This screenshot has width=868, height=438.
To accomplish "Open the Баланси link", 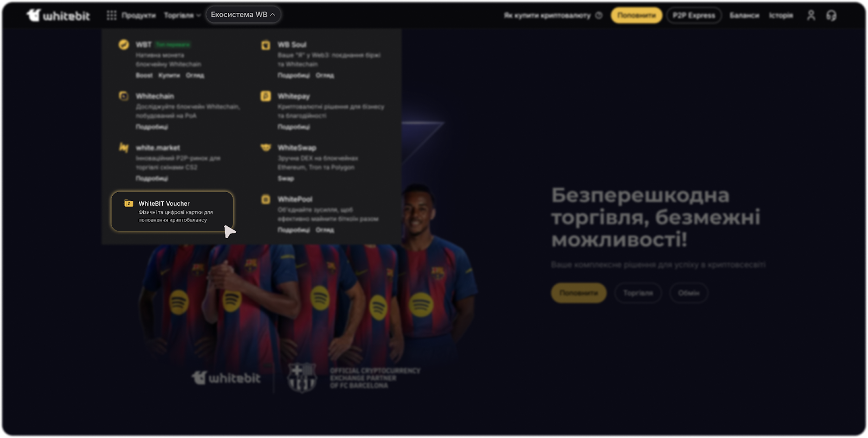I will pyautogui.click(x=744, y=15).
